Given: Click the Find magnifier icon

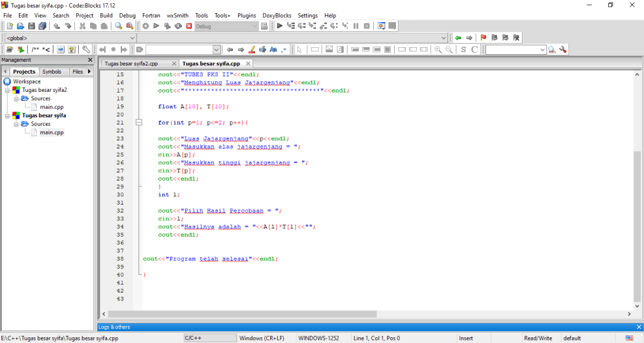Looking at the screenshot, I should pos(118,26).
